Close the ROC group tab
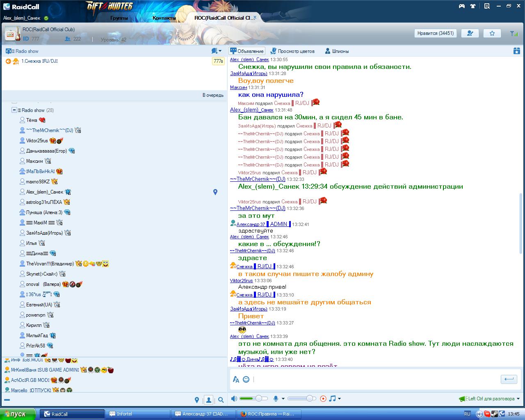This screenshot has height=420, width=525. pyautogui.click(x=255, y=18)
